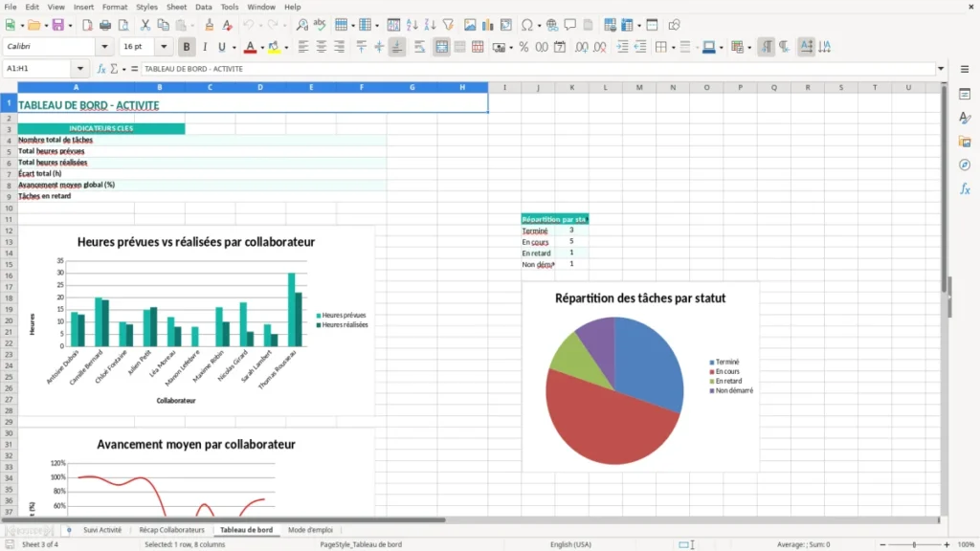The width and height of the screenshot is (980, 551).
Task: Toggle Align Left
Action: coord(303,47)
